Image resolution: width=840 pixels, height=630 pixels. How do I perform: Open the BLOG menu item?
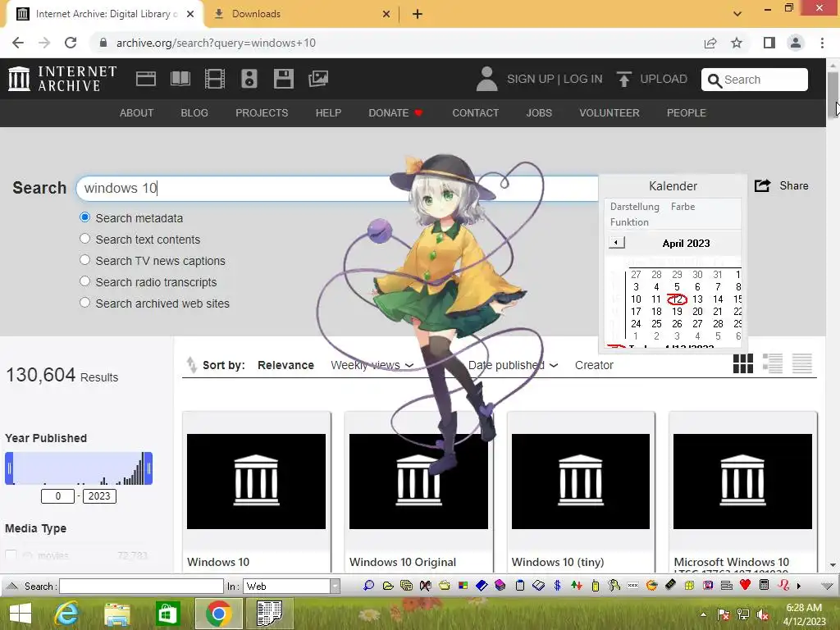click(194, 113)
